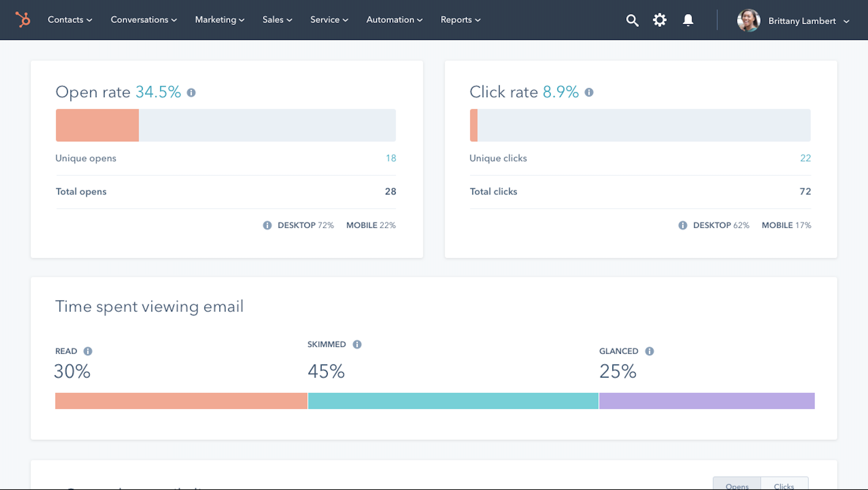Open the search icon in top bar
The height and width of the screenshot is (490, 868).
[x=633, y=20]
